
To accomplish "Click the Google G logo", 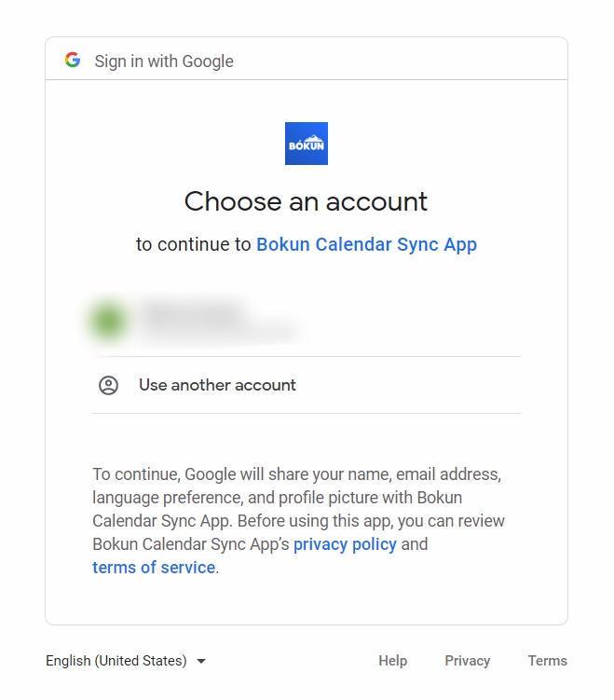I will click(x=73, y=60).
